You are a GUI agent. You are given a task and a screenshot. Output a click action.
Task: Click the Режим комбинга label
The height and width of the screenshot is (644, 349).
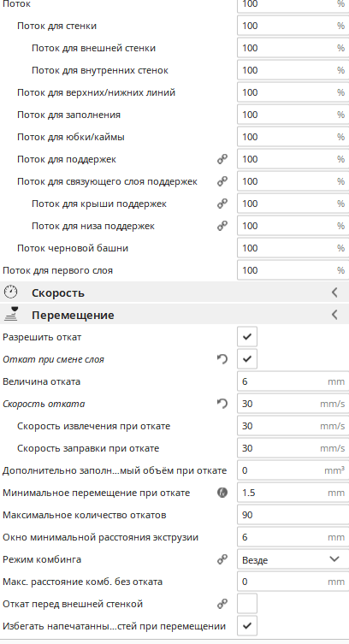coord(42,559)
